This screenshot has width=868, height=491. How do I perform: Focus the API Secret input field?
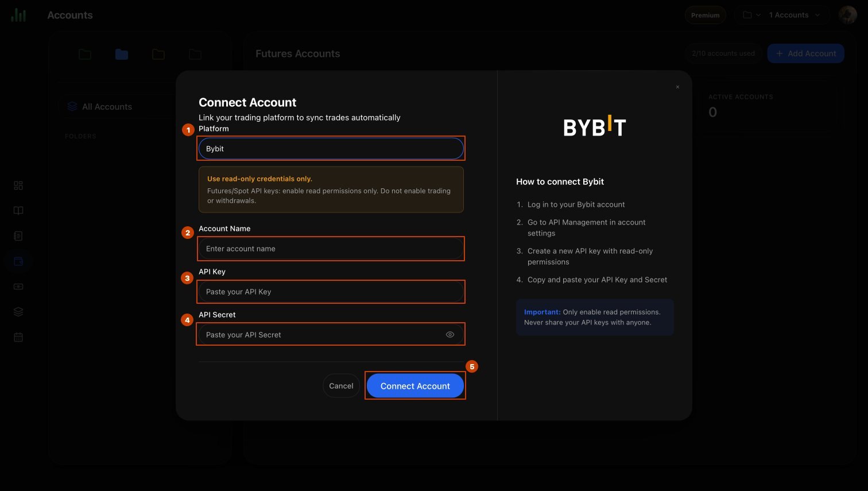coord(331,335)
